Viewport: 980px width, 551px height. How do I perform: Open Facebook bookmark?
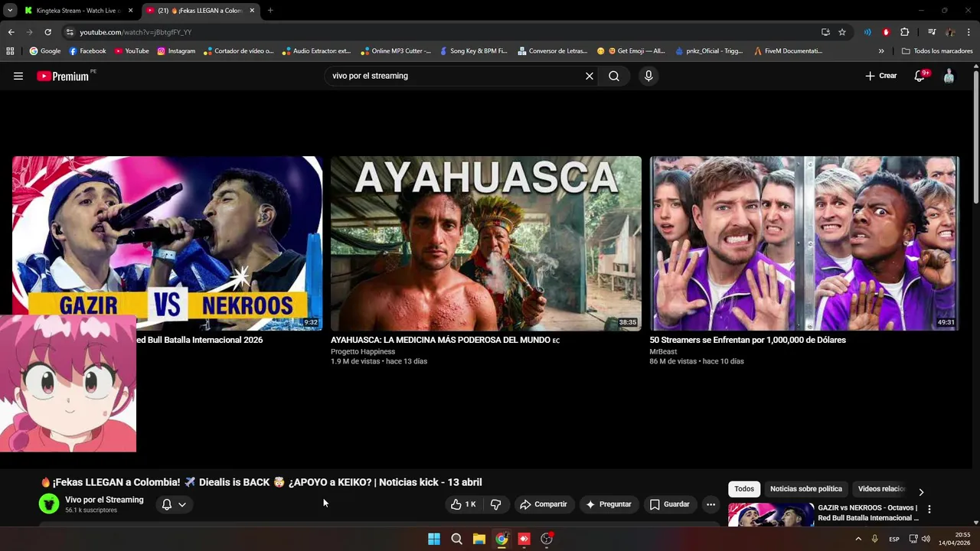click(87, 51)
